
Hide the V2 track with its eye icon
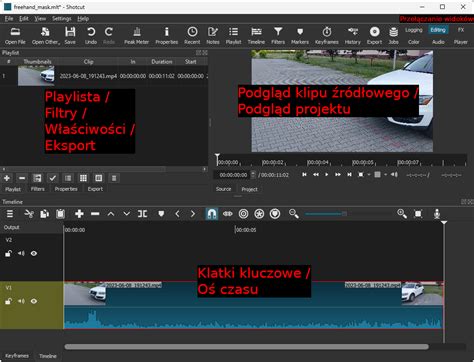coord(34,253)
